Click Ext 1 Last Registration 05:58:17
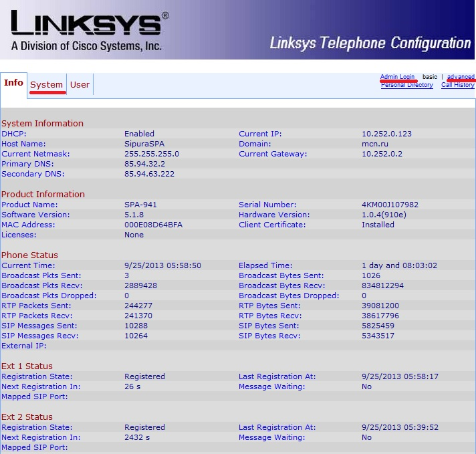Image resolution: width=476 pixels, height=454 pixels. tap(400, 376)
